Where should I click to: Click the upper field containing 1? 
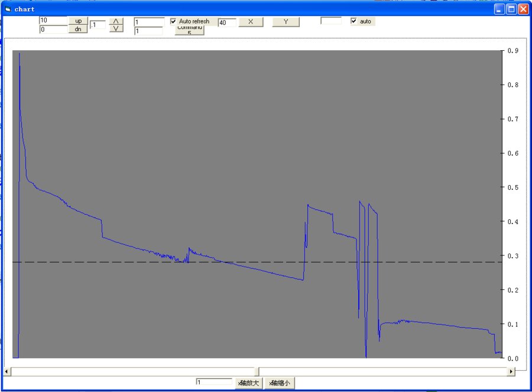pyautogui.click(x=149, y=22)
